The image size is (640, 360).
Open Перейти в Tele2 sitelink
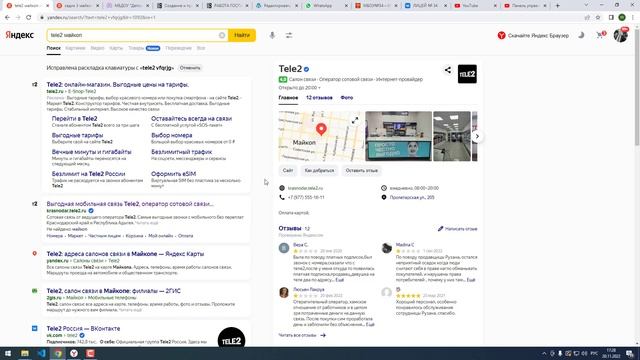click(x=74, y=118)
